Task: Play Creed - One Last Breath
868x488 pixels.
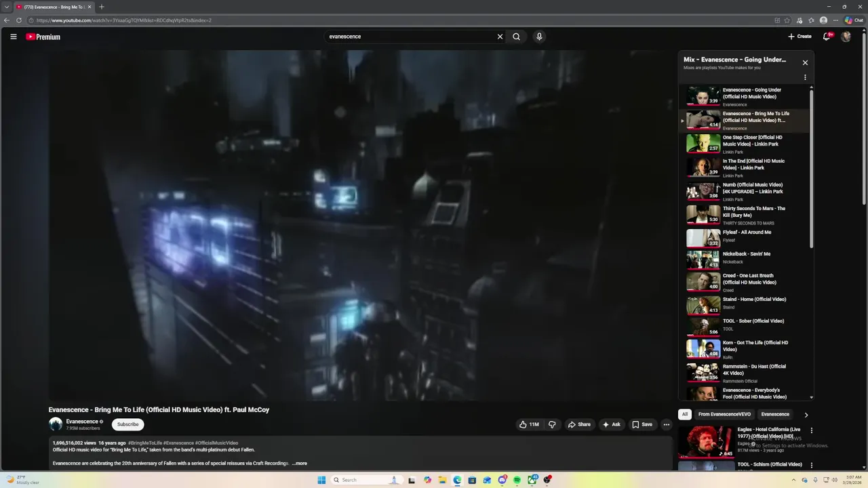Action: point(744,281)
